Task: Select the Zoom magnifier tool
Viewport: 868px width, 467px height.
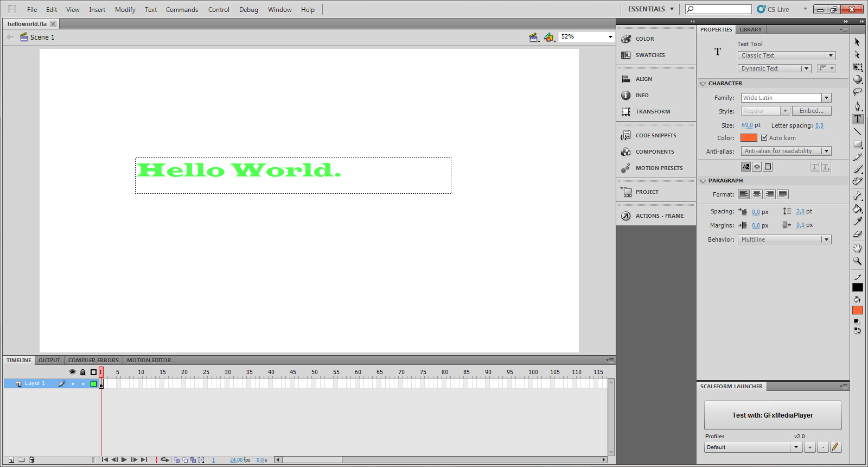Action: point(857,261)
